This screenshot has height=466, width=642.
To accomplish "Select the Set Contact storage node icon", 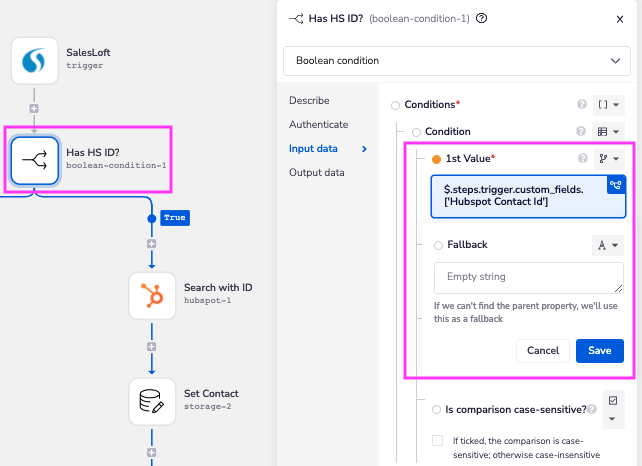I will 153,400.
